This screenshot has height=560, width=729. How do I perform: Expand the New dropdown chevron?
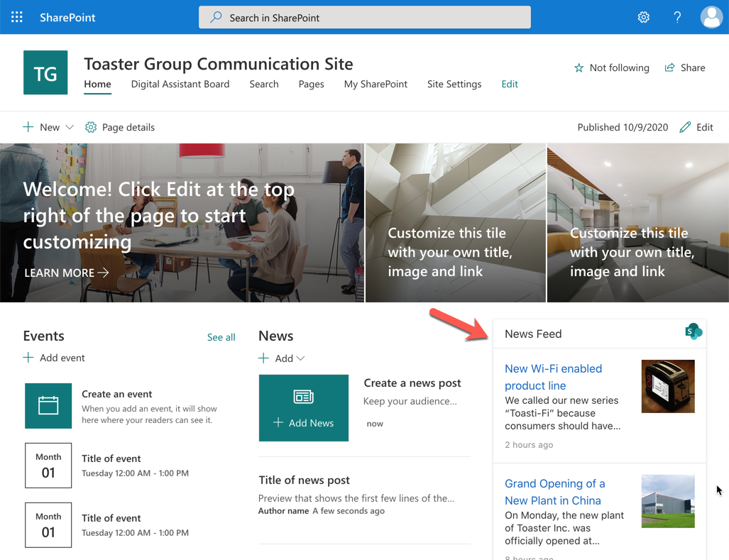coord(70,127)
